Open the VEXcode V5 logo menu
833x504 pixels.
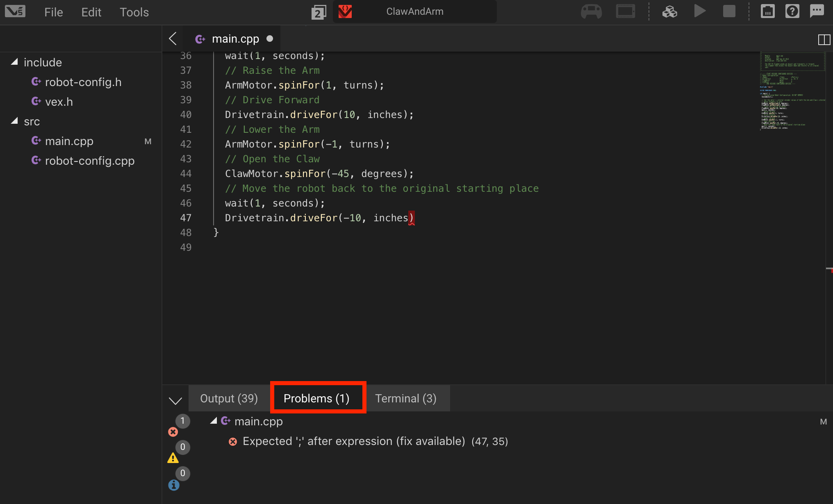pyautogui.click(x=15, y=11)
